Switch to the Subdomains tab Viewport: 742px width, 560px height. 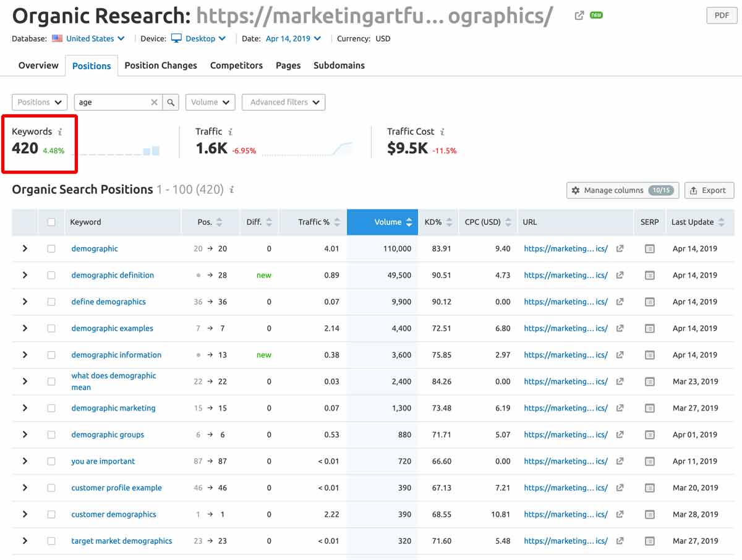(339, 66)
